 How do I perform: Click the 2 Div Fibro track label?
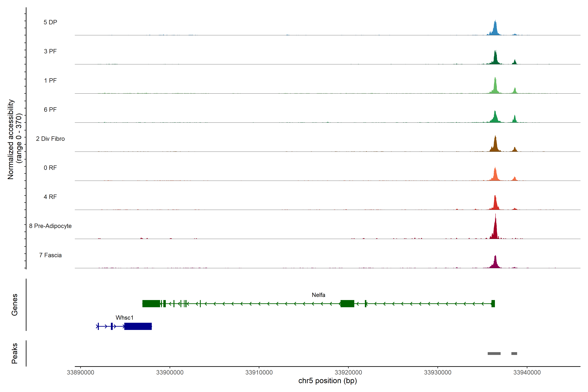tap(50, 139)
